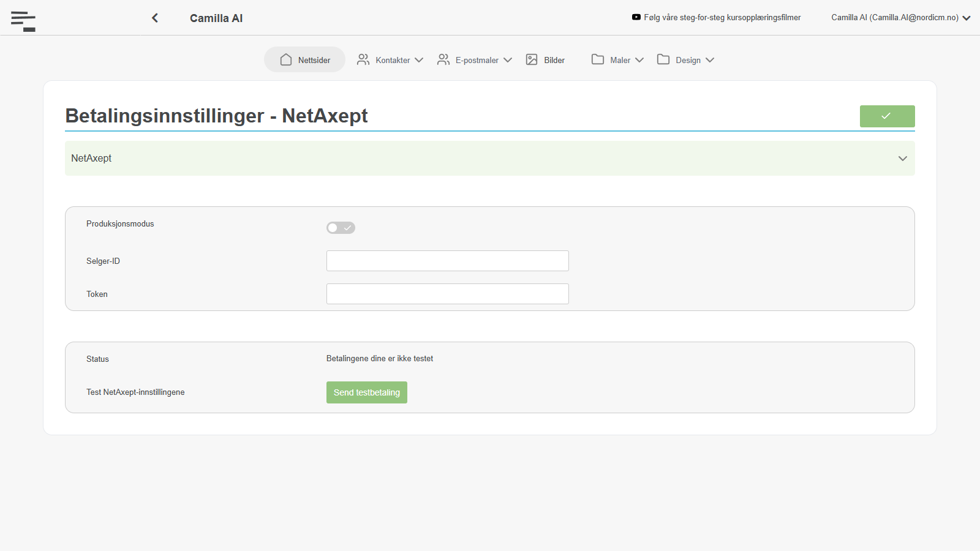
Task: Focus the Token input field
Action: coord(448,294)
